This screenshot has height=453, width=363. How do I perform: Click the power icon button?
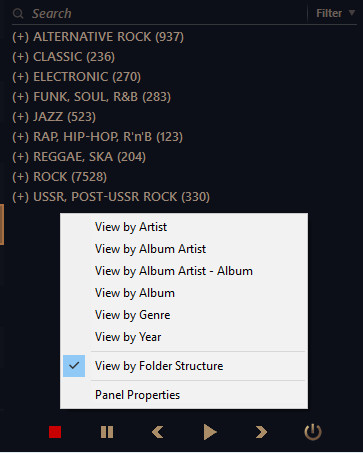(313, 432)
